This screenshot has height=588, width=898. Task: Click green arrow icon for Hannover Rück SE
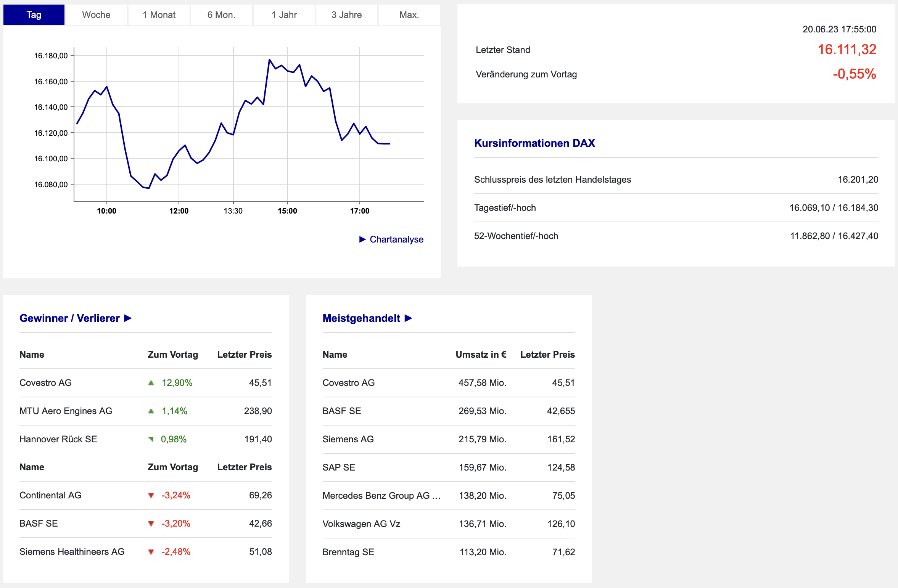[151, 439]
